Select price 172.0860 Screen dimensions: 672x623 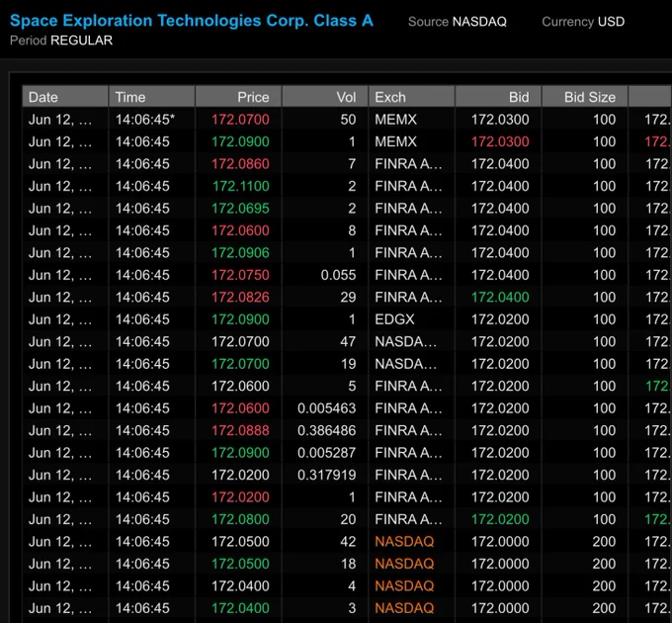[x=240, y=164]
